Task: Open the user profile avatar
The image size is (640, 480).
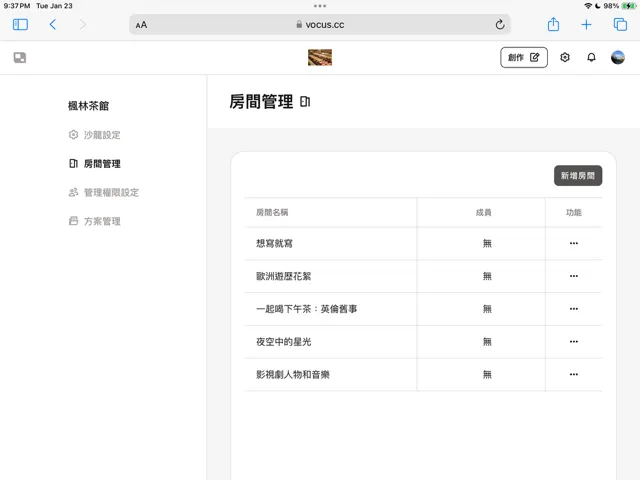Action: (x=618, y=58)
